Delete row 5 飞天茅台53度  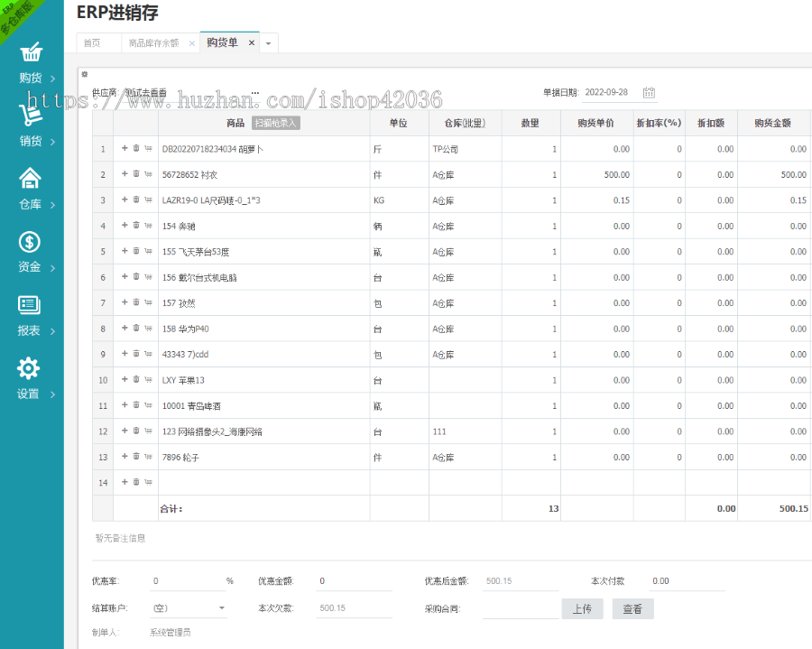coord(136,251)
